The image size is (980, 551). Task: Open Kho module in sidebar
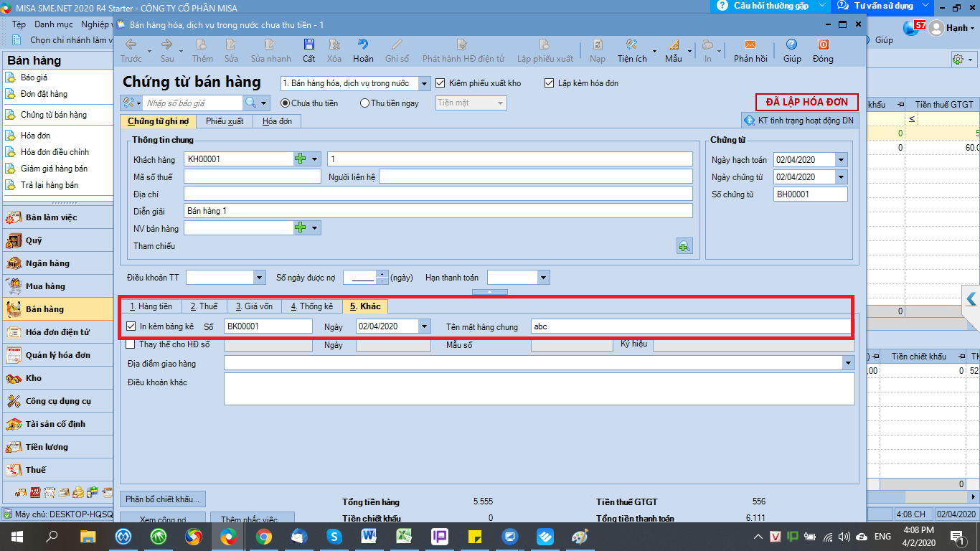coord(57,378)
